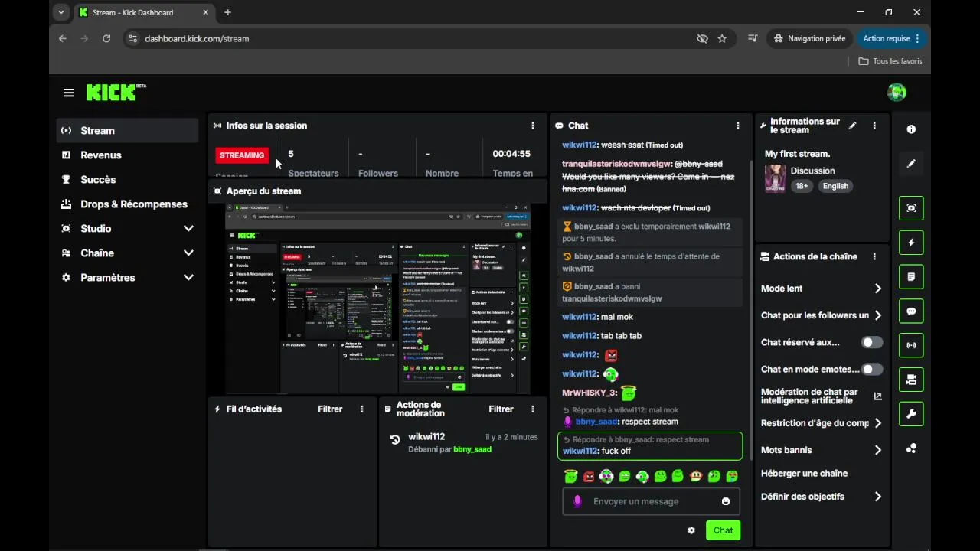Click the purple microphone identity icon

tap(578, 501)
